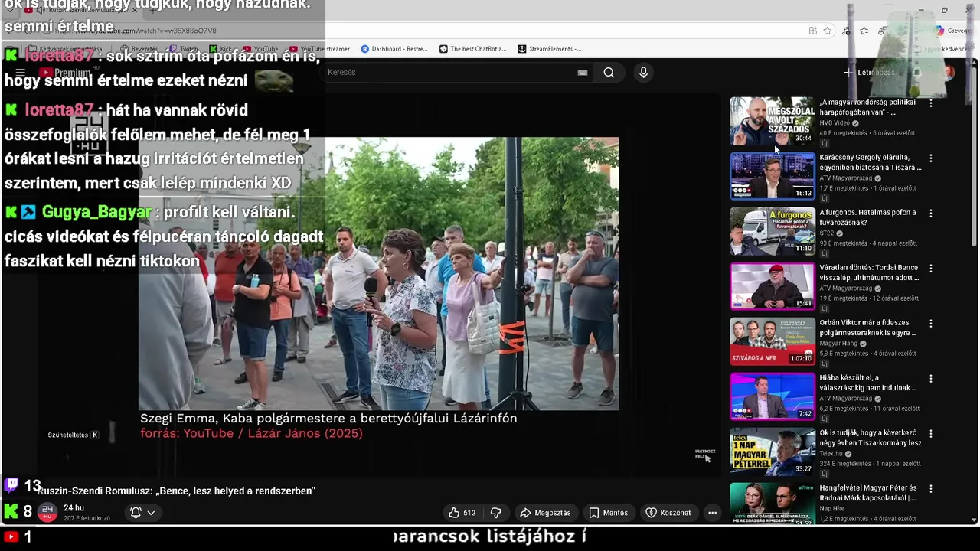Open the 'A magyar rendőrség politikai harapófogóban' video title
Viewport: 980px width, 551px height.
point(867,107)
